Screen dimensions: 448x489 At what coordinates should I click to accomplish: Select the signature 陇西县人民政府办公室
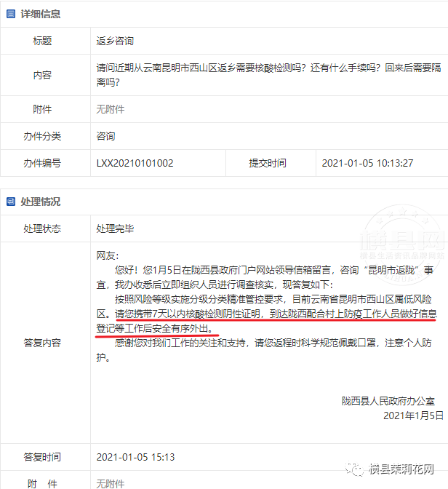[x=388, y=401]
